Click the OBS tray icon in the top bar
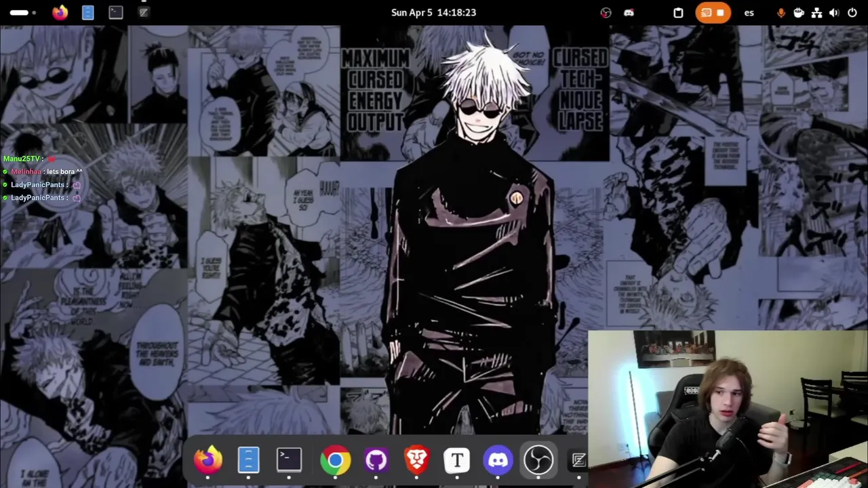Screen dimensions: 868x488 [x=606, y=12]
